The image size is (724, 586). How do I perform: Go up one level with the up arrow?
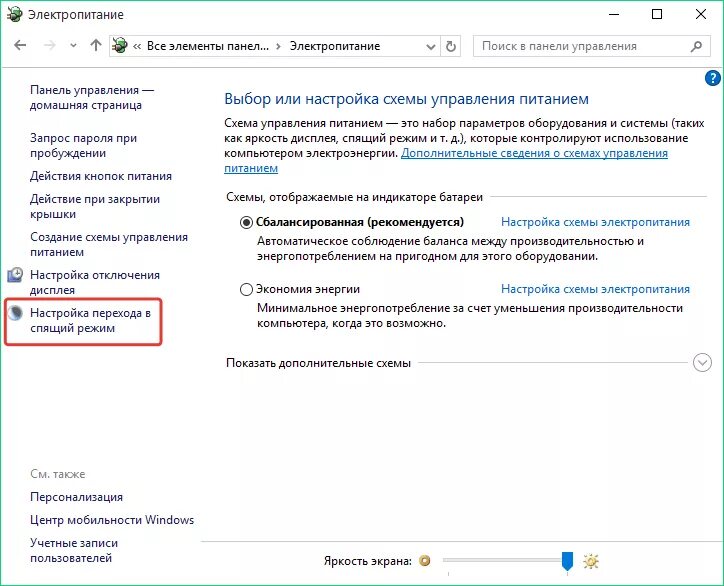point(96,45)
